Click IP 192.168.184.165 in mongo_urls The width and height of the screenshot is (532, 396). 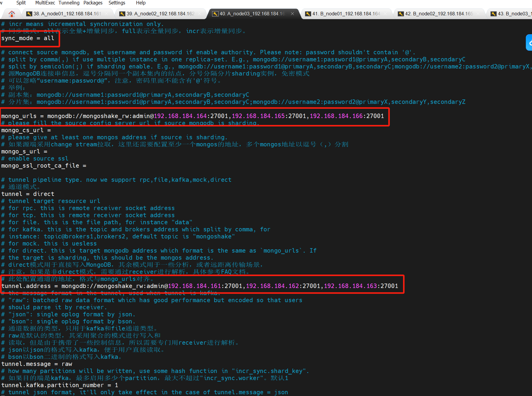(258, 116)
